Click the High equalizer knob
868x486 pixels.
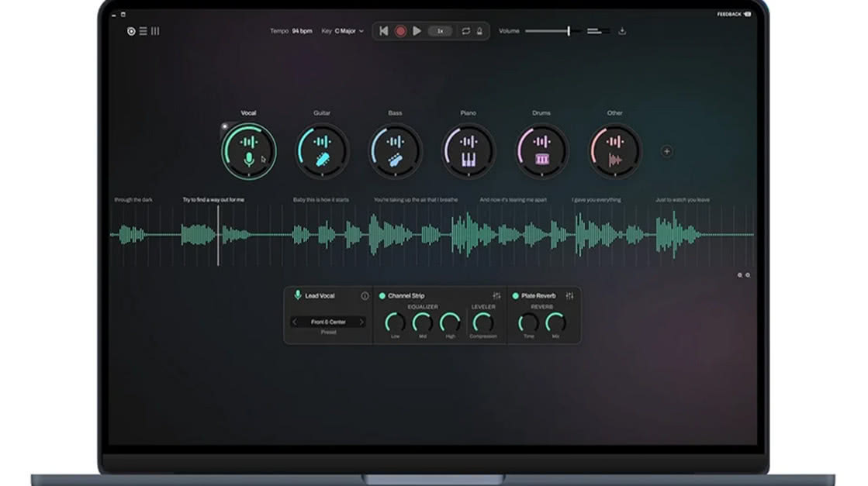450,322
